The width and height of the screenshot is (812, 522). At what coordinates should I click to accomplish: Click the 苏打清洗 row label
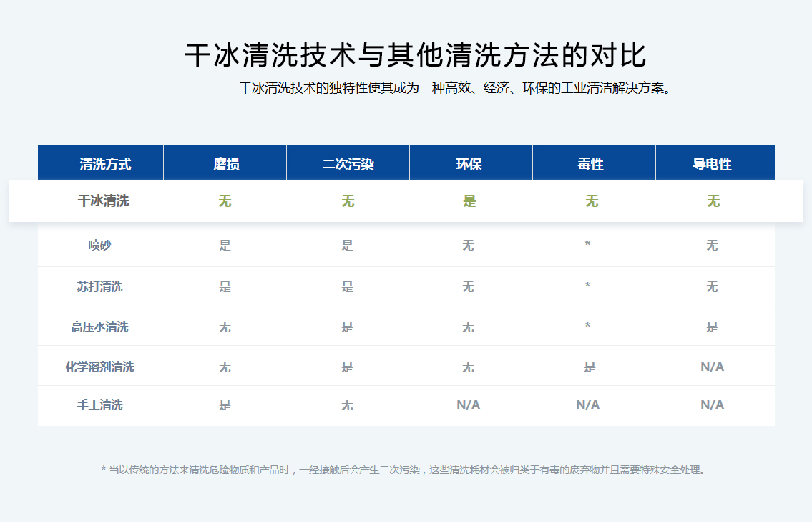coord(100,286)
